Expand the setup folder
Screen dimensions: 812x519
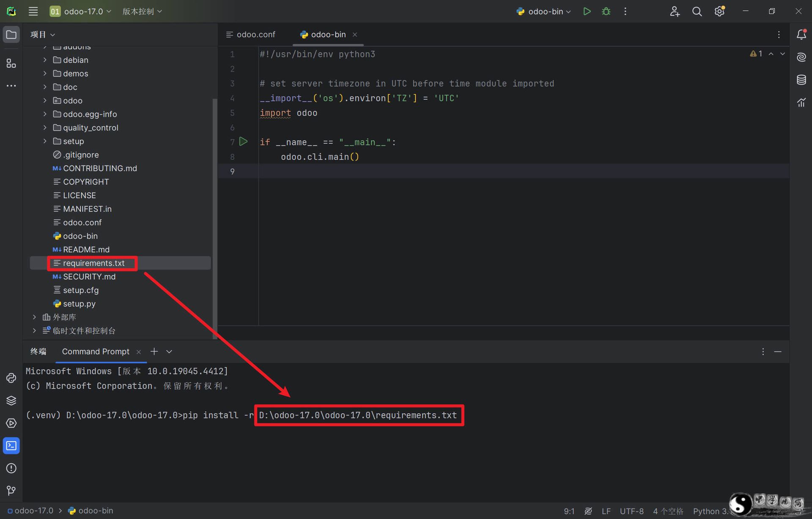[45, 141]
